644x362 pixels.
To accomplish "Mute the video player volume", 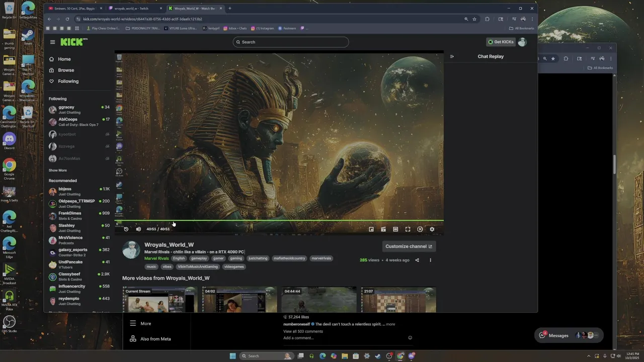I will point(138,229).
